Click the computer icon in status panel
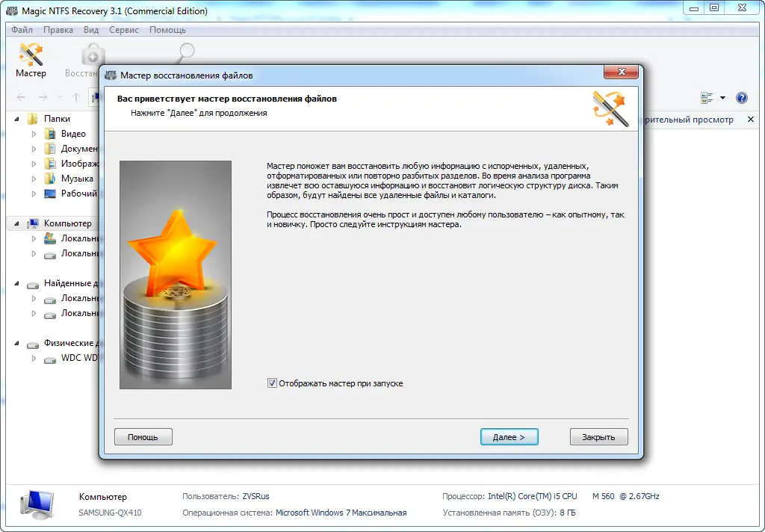The width and height of the screenshot is (765, 532). click(37, 504)
